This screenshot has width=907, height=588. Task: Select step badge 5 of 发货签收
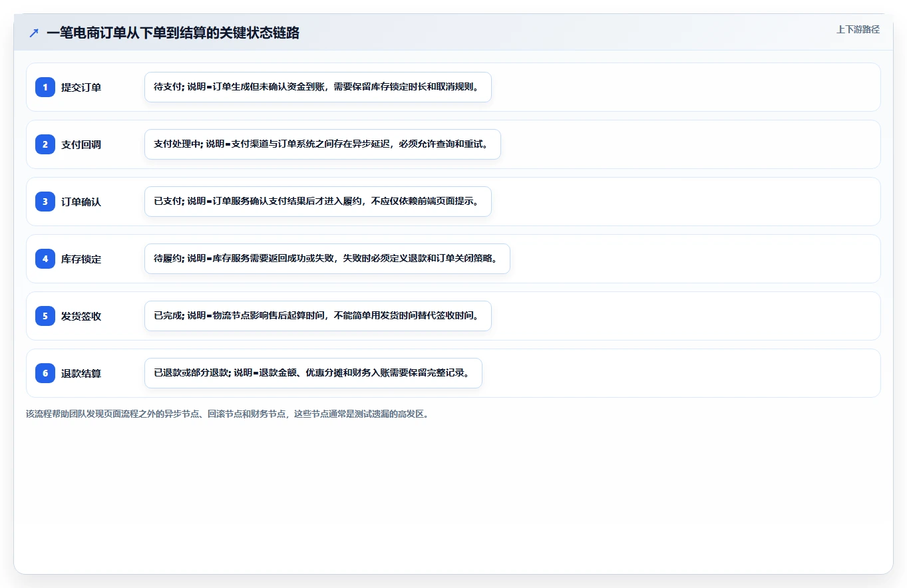point(45,316)
